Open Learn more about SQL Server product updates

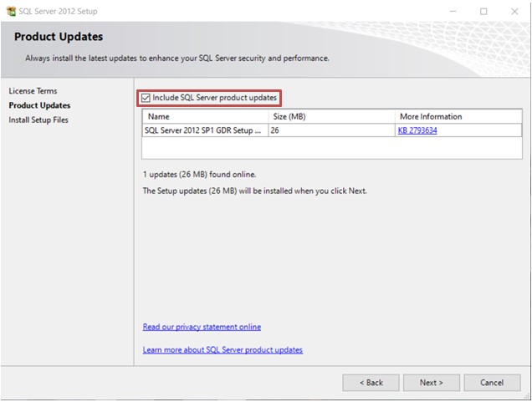(x=223, y=350)
